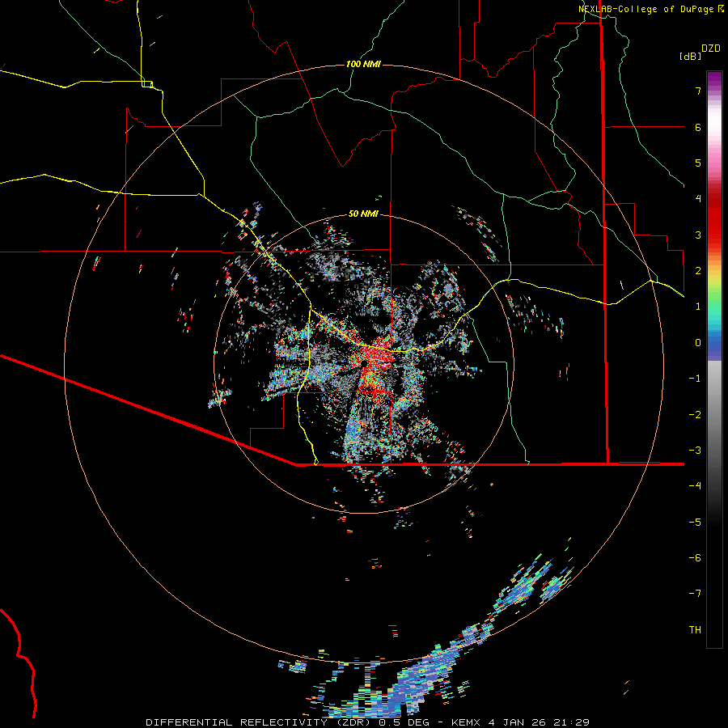Viewport: 728px width, 728px height.
Task: Click the 6 value on the color scale
Action: (x=698, y=127)
